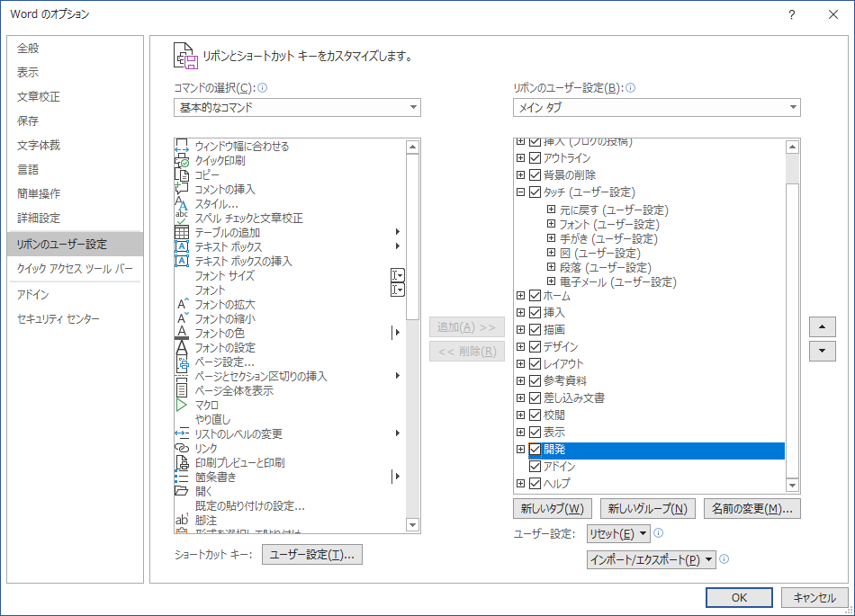
Task: Click info icon next to リボンのユーザー設定 label
Action: click(630, 88)
